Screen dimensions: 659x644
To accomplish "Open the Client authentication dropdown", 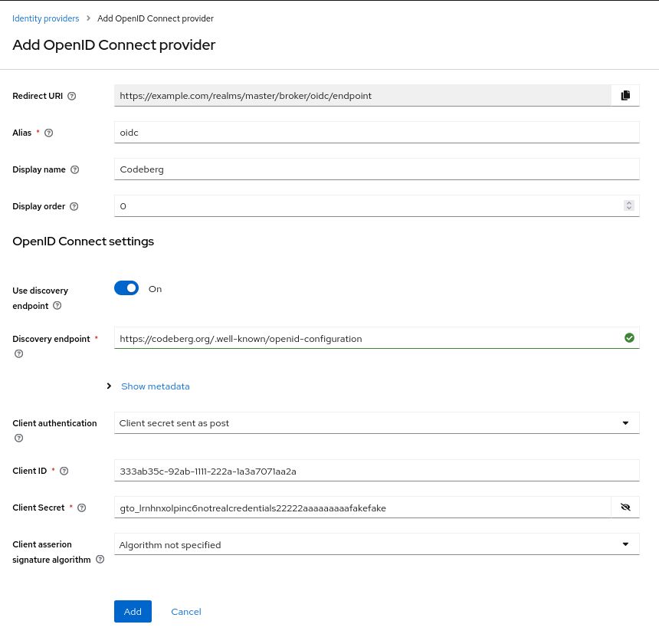I will (x=625, y=422).
